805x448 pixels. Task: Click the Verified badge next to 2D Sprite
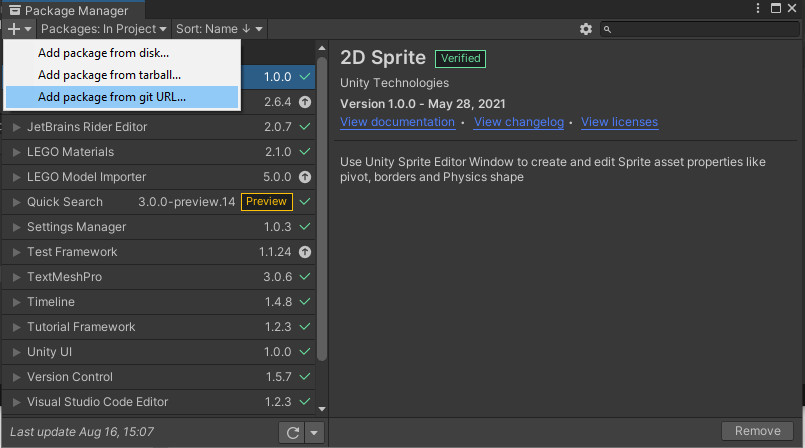459,58
